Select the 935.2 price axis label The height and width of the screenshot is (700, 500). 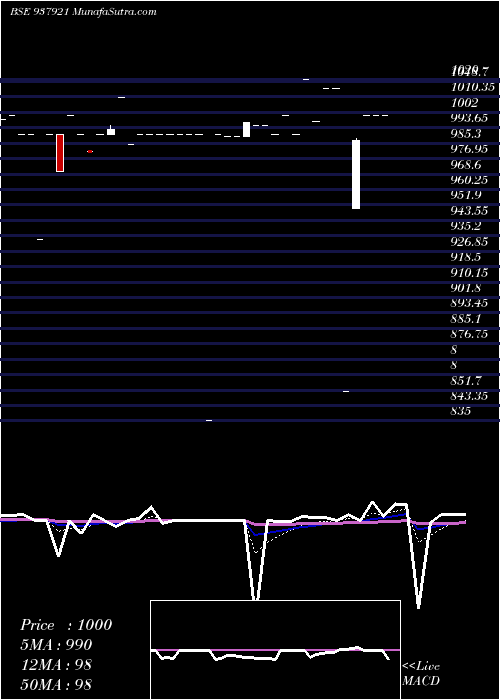click(x=466, y=226)
